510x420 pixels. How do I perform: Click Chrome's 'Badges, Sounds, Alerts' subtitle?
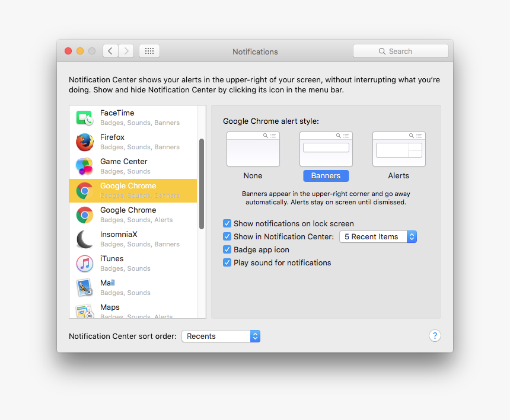(136, 220)
